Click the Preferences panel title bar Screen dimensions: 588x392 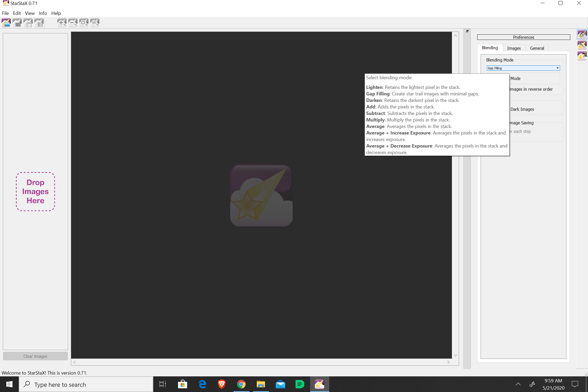pos(524,37)
